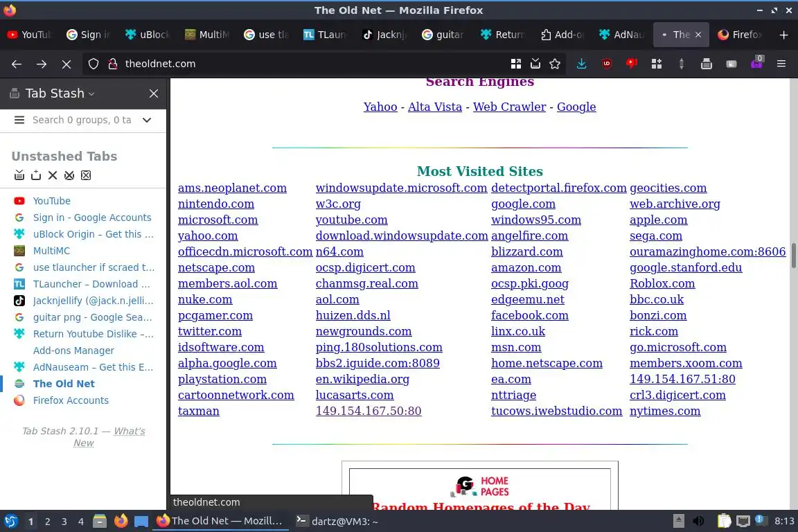Click the volume icon in system tray
This screenshot has width=798, height=532.
tap(699, 522)
